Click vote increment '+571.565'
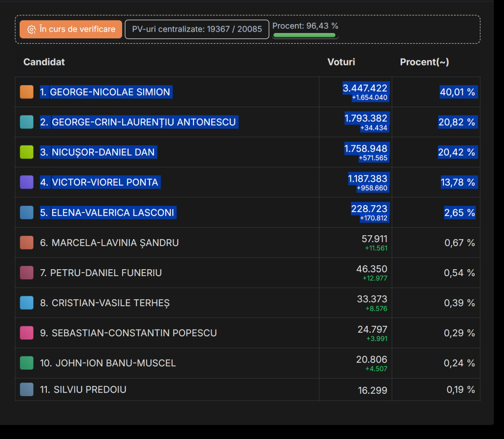 tap(373, 158)
